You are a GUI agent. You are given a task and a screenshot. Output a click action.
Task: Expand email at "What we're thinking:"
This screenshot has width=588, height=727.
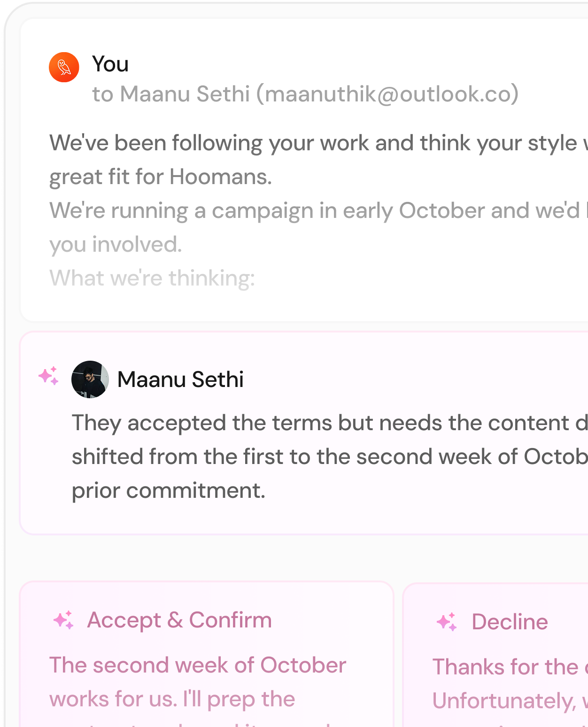[152, 278]
